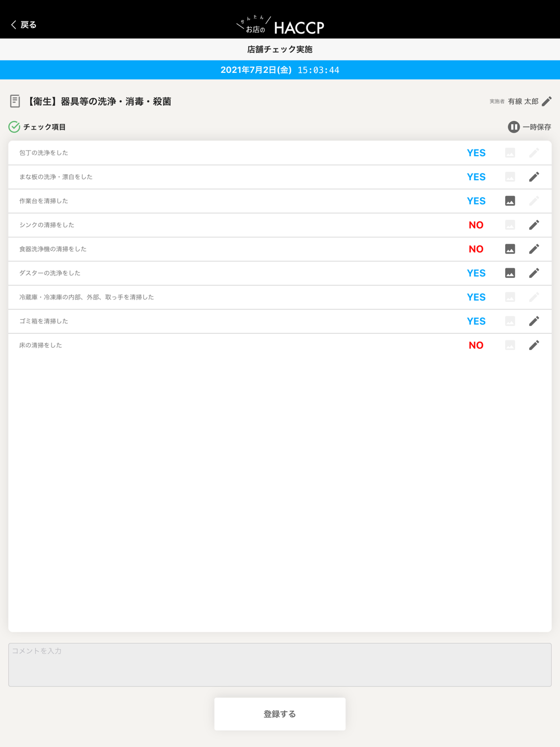Open the photo icon for ダスターの洗浄をした
This screenshot has width=560, height=747.
pos(510,273)
